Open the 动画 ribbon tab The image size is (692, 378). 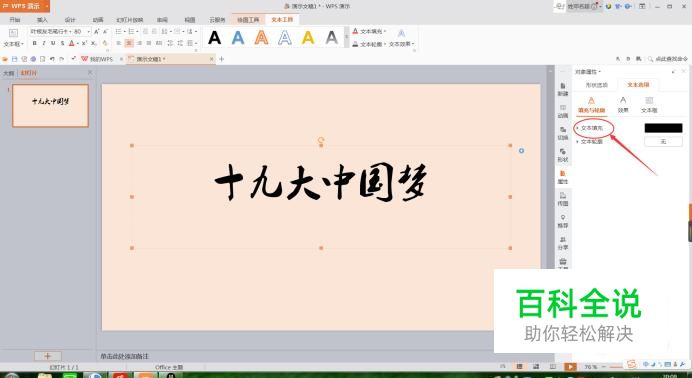pyautogui.click(x=98, y=20)
